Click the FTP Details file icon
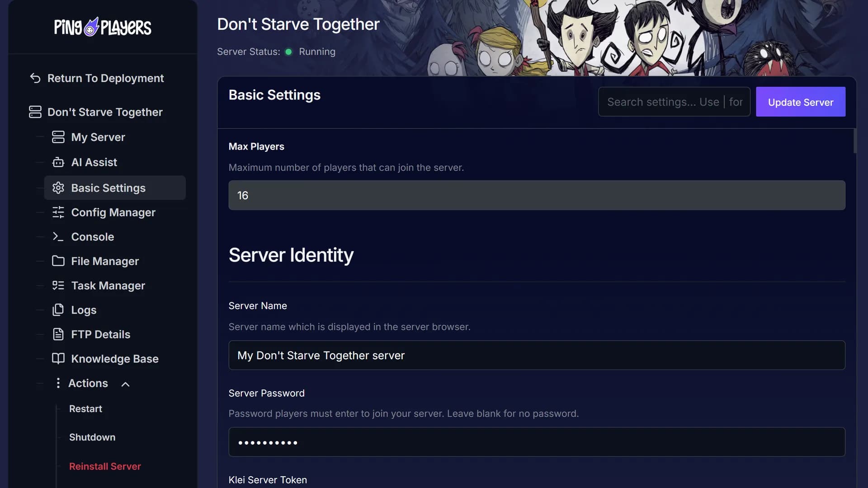 (58, 334)
